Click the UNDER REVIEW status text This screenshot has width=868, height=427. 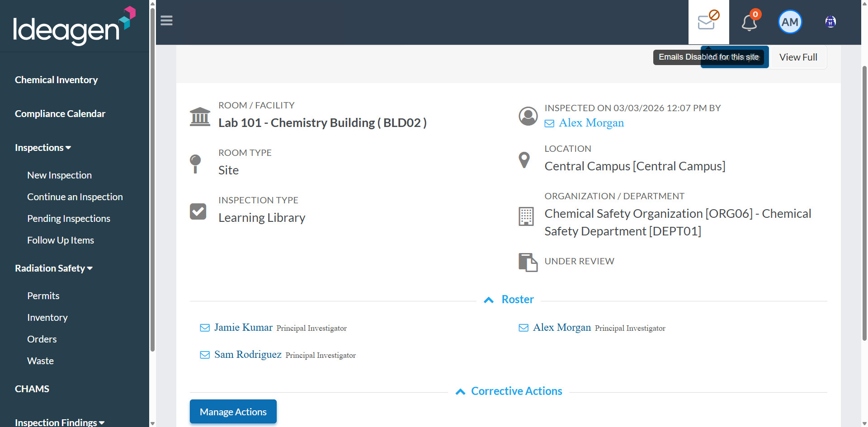coord(579,261)
